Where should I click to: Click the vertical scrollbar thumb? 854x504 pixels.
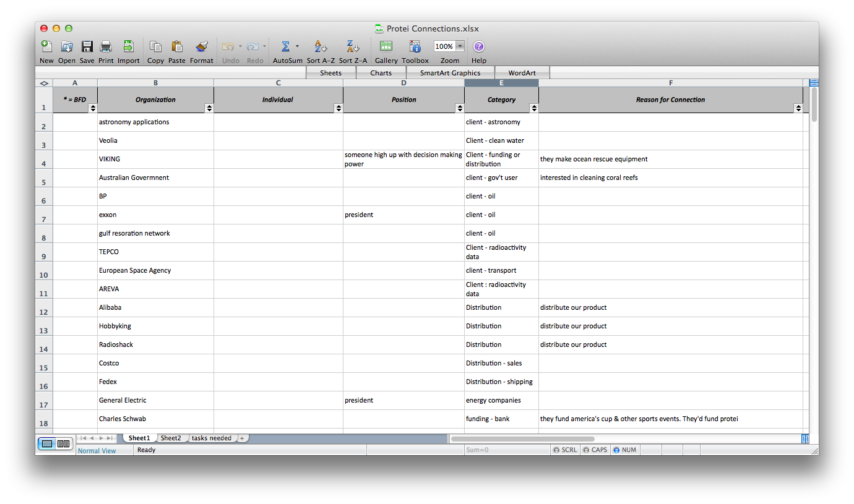(814, 105)
